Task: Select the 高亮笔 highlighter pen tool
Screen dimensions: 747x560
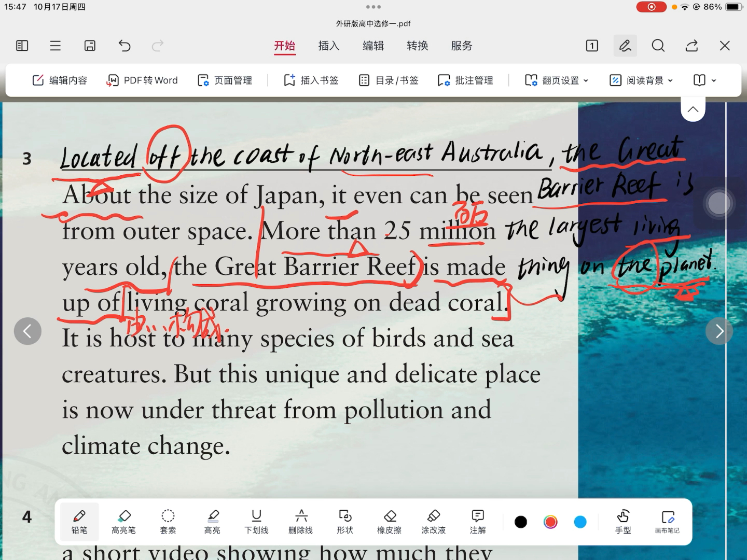Action: point(123,522)
